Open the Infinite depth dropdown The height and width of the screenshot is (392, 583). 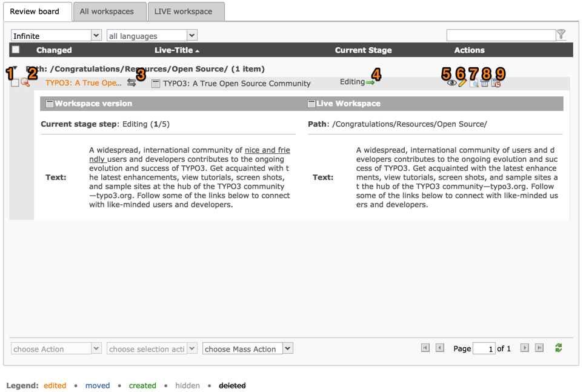pos(96,36)
